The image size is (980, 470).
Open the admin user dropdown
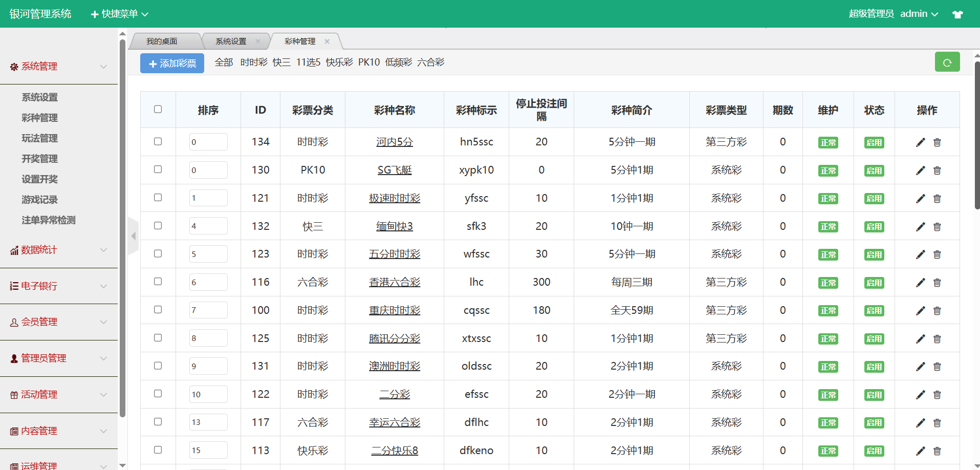919,14
